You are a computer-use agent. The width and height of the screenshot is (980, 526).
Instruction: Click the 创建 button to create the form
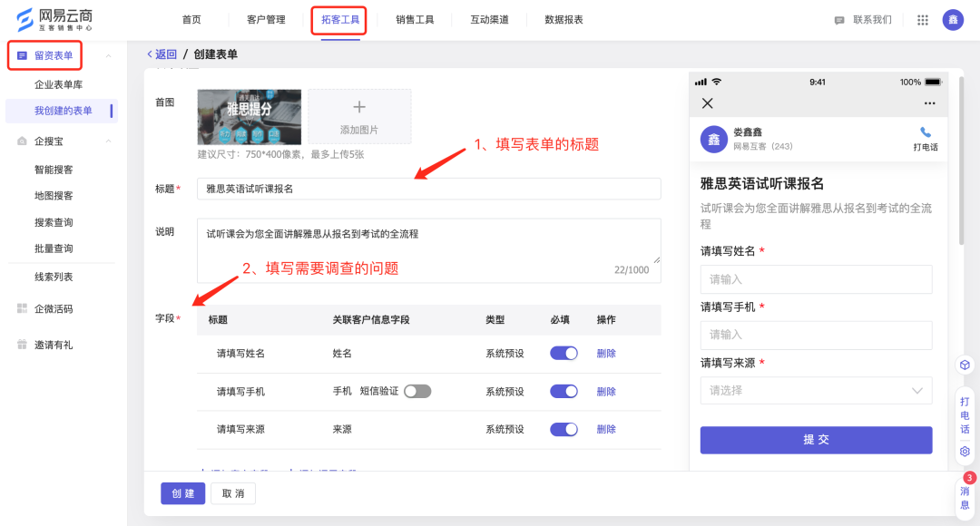tap(181, 493)
